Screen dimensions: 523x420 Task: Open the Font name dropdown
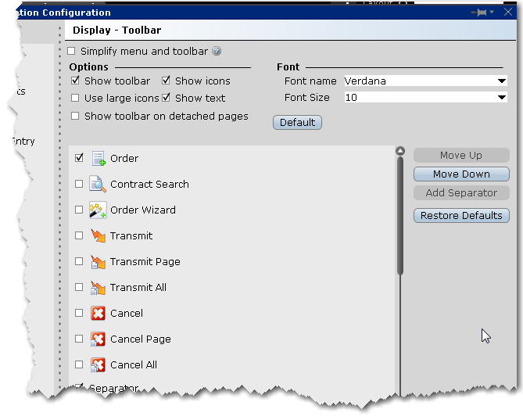click(501, 81)
